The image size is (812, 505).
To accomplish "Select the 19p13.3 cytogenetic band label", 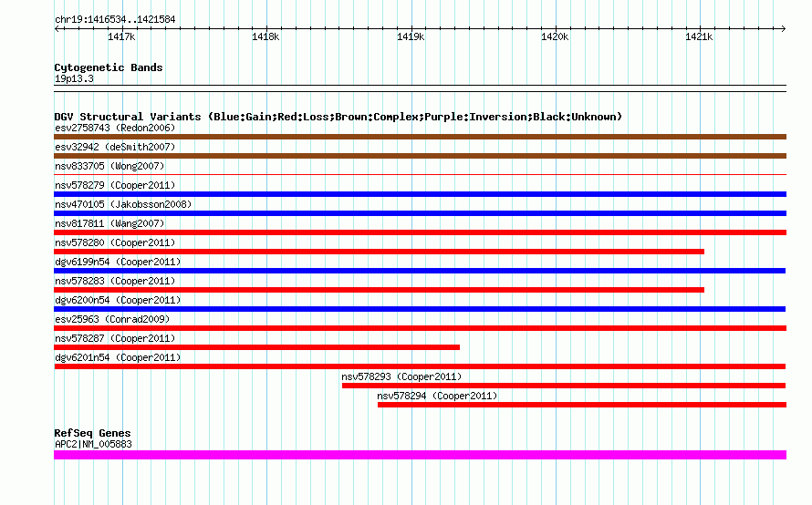I will (x=74, y=78).
